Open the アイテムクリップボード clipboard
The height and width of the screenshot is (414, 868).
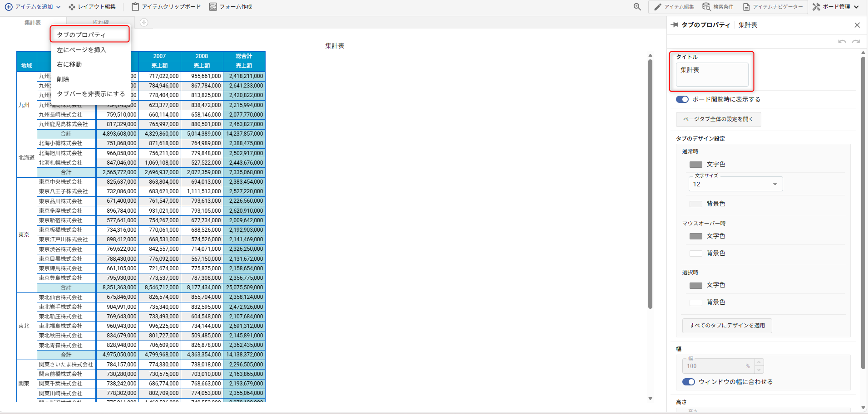[x=166, y=7]
